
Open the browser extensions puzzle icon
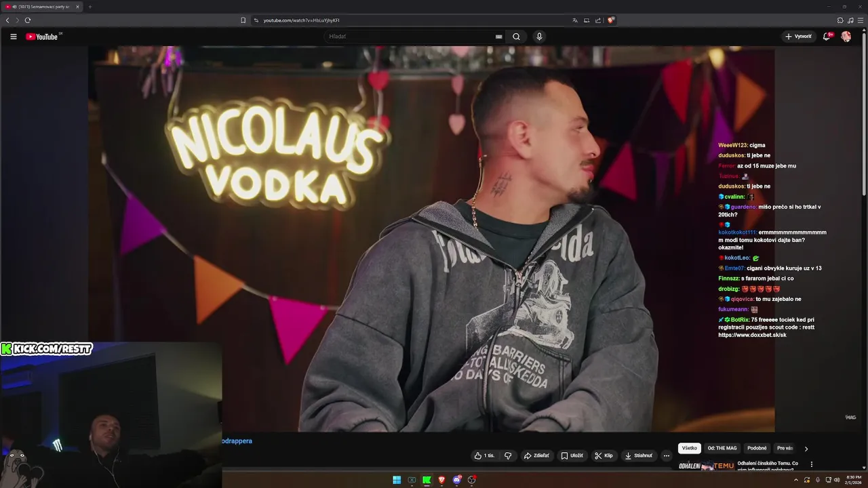[840, 20]
